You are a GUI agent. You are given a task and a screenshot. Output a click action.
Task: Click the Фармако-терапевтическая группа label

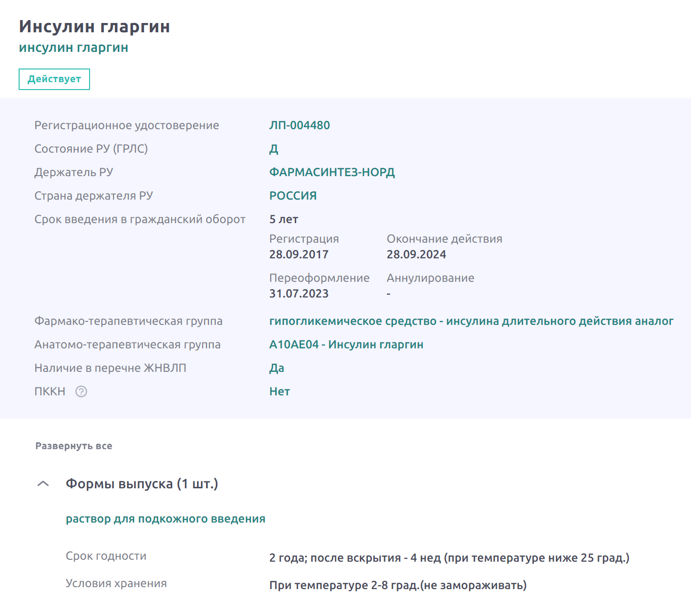[x=128, y=321]
